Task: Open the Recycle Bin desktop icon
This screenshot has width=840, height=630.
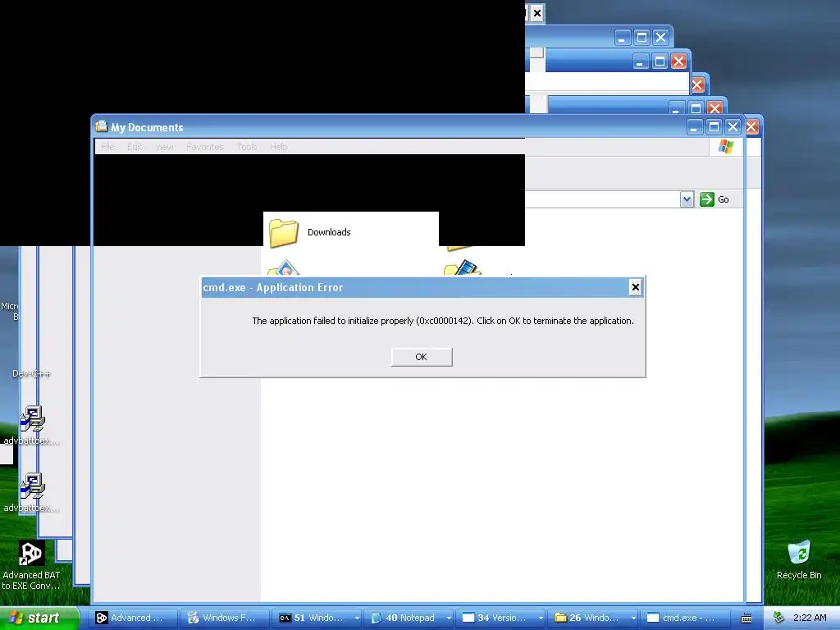Action: point(799,559)
